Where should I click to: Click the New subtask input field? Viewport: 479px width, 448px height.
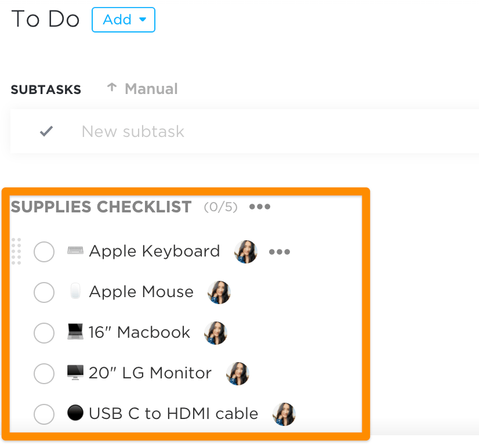[x=232, y=131]
